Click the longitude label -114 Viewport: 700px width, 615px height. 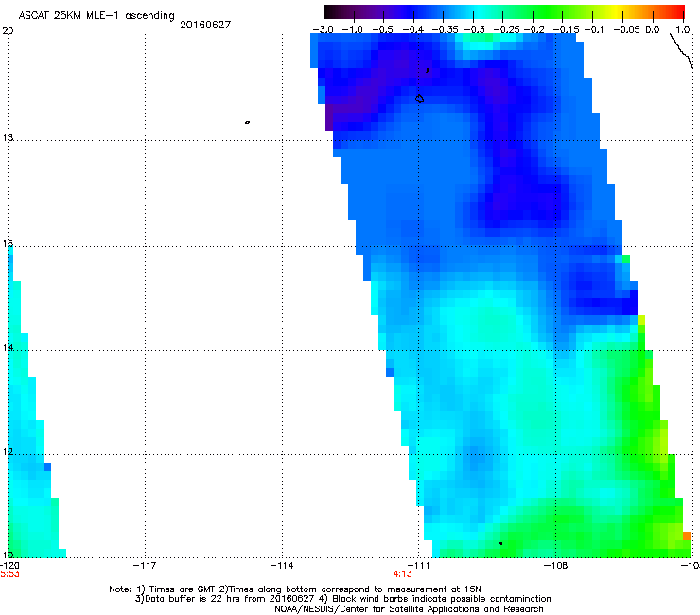282,566
